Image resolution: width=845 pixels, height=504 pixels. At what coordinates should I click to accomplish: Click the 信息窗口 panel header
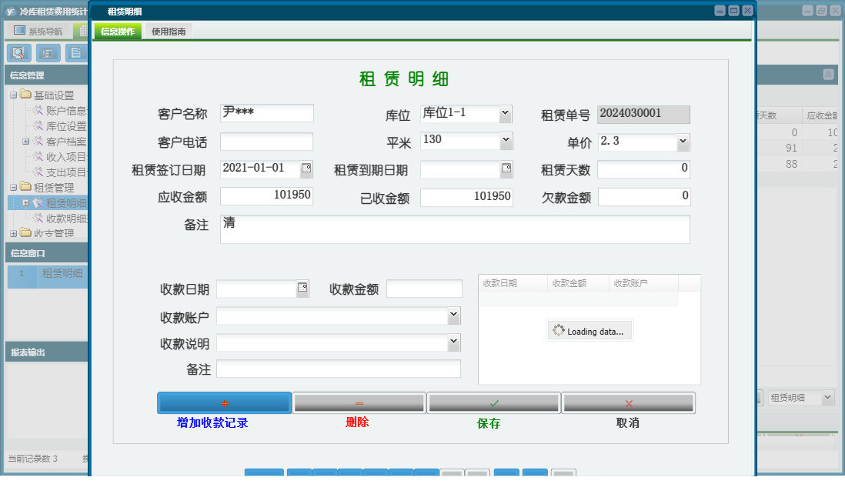pos(46,253)
